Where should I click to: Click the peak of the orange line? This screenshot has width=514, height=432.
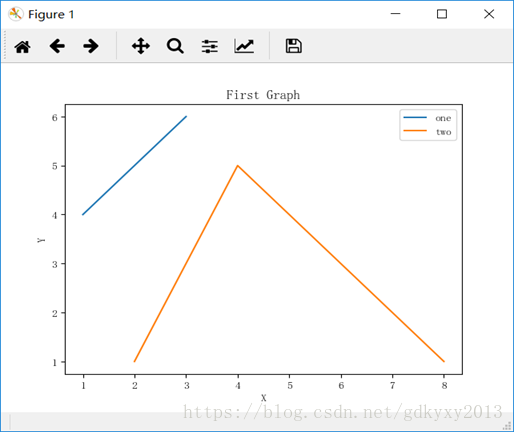(x=238, y=166)
